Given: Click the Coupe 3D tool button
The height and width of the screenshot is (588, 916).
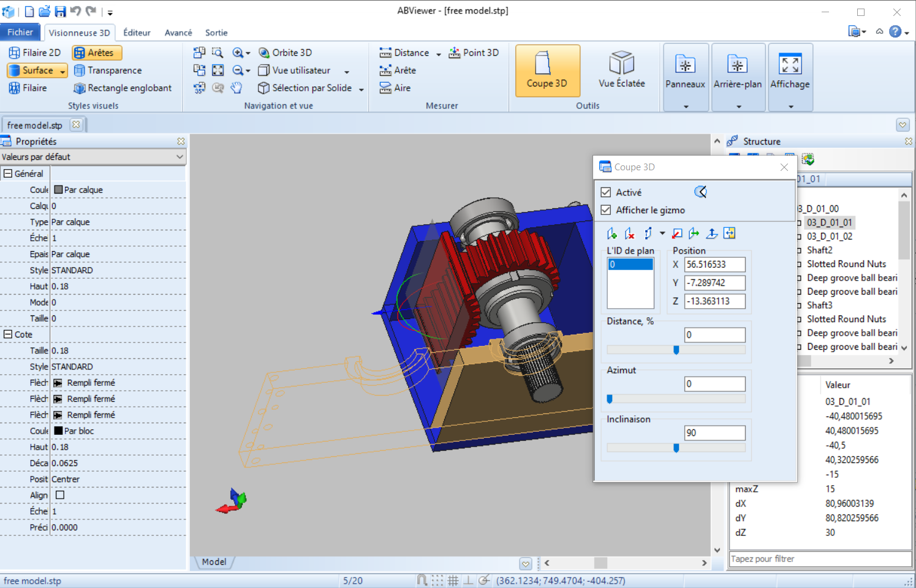Looking at the screenshot, I should [547, 70].
